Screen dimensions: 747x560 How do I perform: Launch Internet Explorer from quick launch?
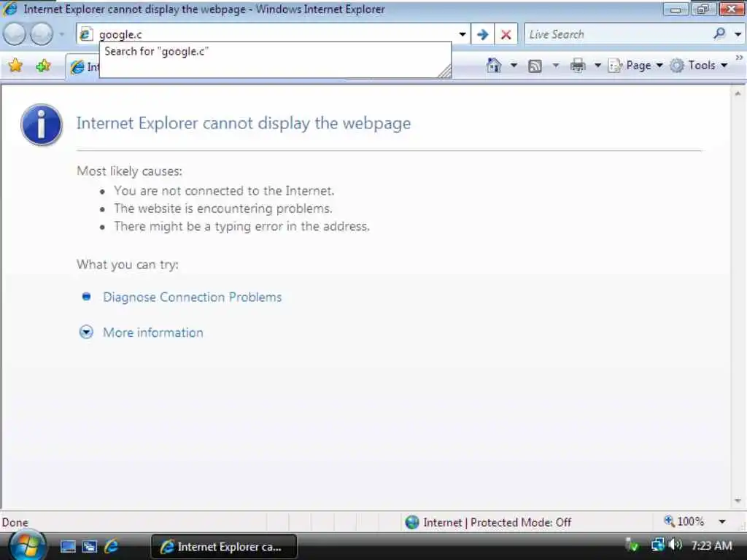pos(111,545)
